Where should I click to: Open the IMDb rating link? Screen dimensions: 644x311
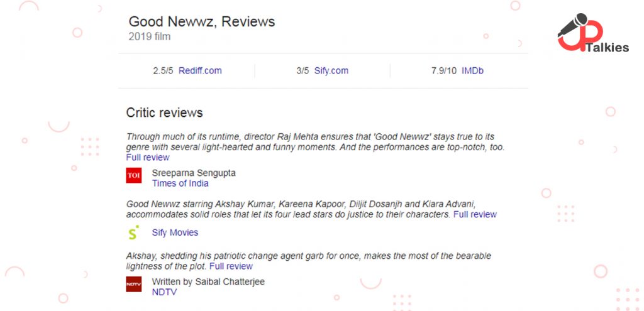(472, 70)
